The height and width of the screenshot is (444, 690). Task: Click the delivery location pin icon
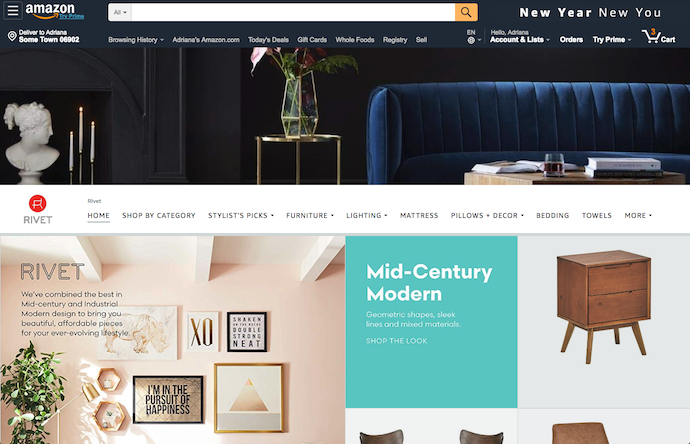pos(12,36)
